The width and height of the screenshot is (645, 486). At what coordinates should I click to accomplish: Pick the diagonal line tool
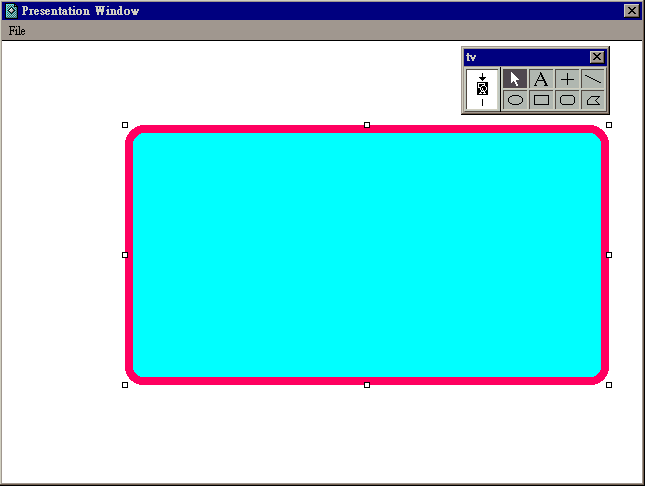pos(593,79)
